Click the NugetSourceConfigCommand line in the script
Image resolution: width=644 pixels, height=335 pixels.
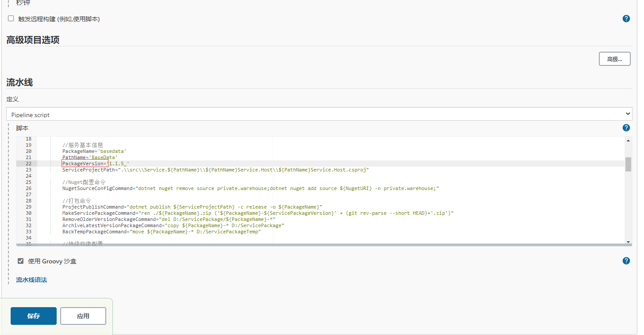click(x=248, y=188)
